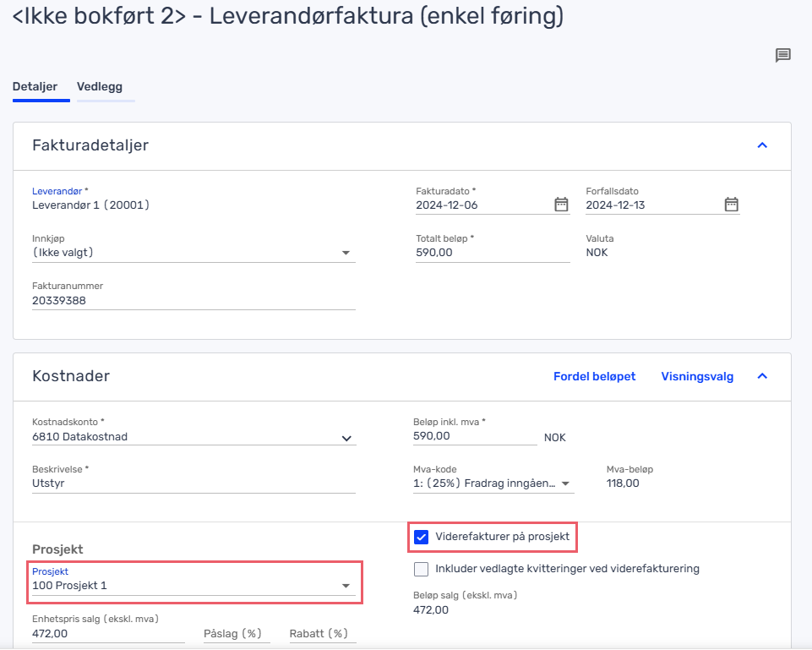Screen dimensions: 812x650
Task: Open the Innkjøp dropdown
Action: point(193,253)
